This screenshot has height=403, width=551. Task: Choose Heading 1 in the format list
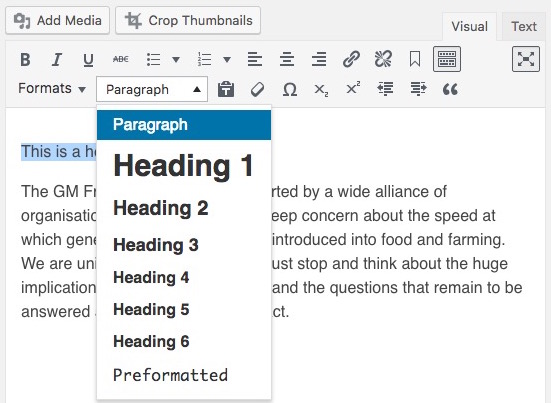184,166
